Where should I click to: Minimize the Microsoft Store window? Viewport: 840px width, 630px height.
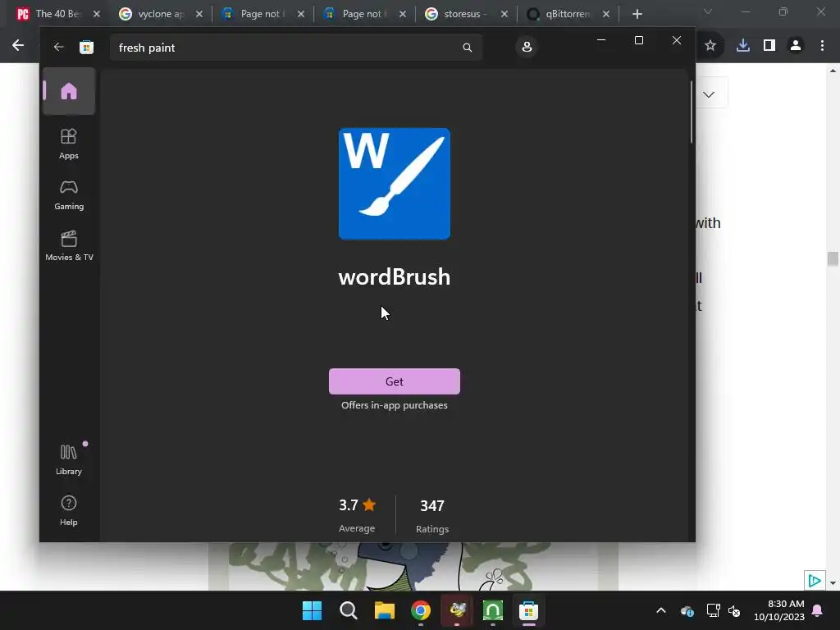[601, 40]
